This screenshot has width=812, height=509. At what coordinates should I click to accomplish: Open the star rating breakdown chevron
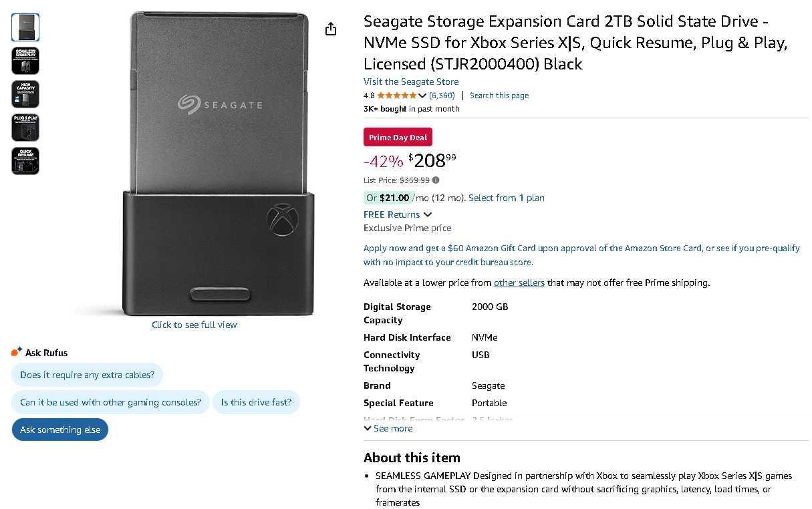[x=422, y=96]
